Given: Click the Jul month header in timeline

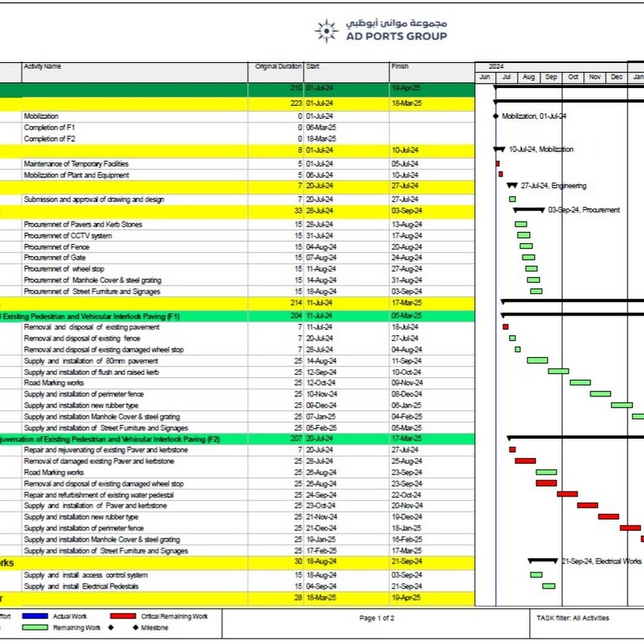Looking at the screenshot, I should tap(507, 77).
